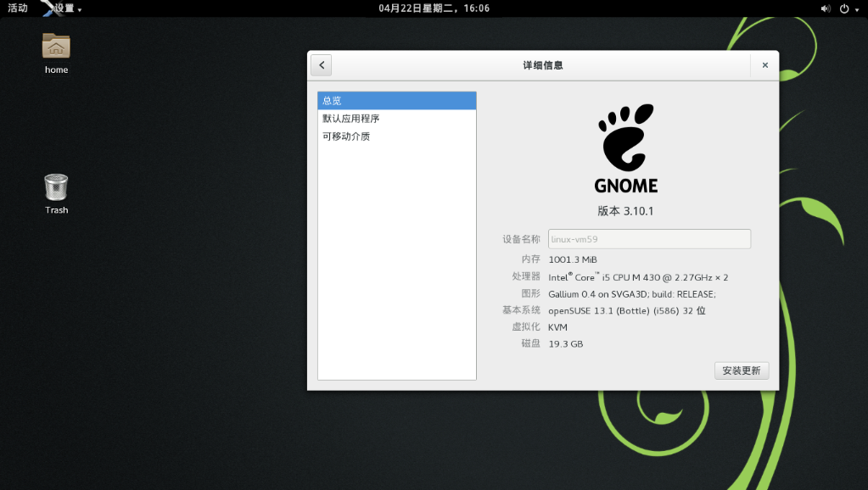Open the clock and calendar menu
Screen dimensions: 868x490
(434, 8)
